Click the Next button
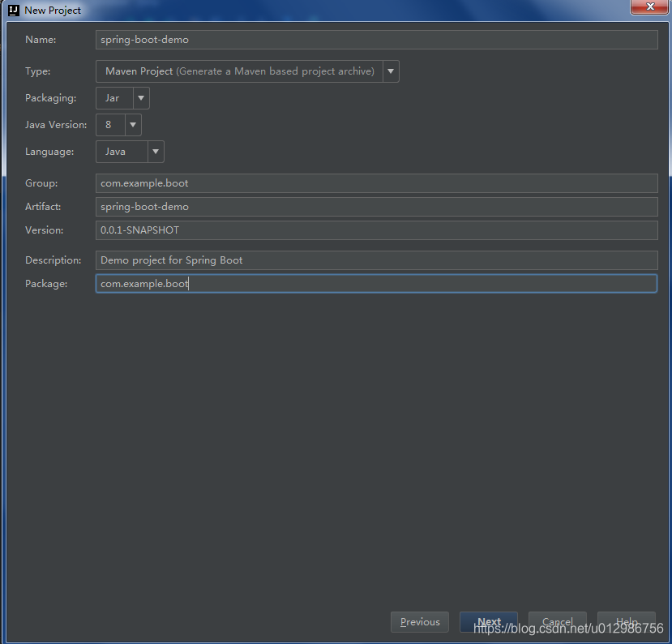The height and width of the screenshot is (644, 672). click(x=489, y=621)
